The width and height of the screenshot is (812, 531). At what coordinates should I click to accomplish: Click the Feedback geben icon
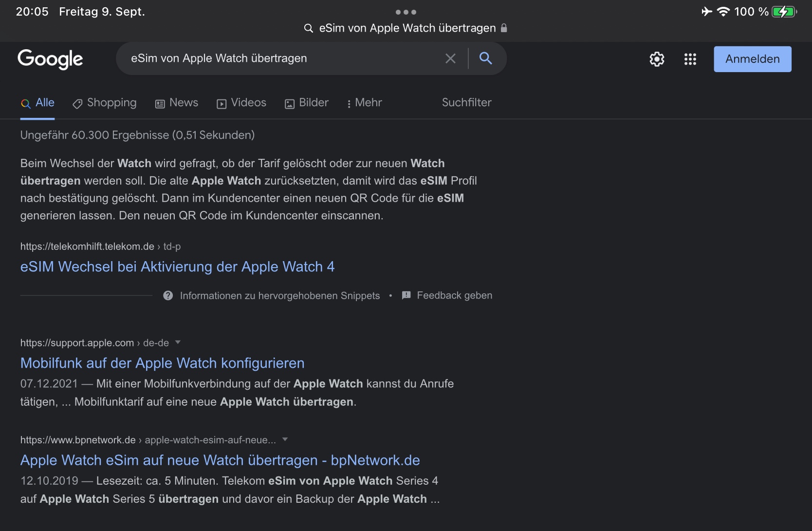[406, 295]
